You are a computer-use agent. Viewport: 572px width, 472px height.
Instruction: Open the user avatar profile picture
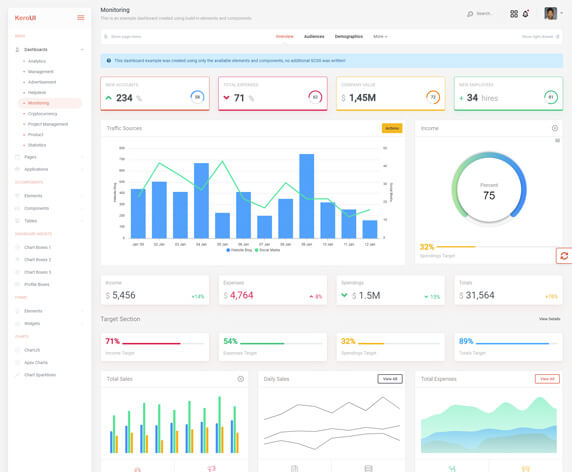tap(550, 13)
